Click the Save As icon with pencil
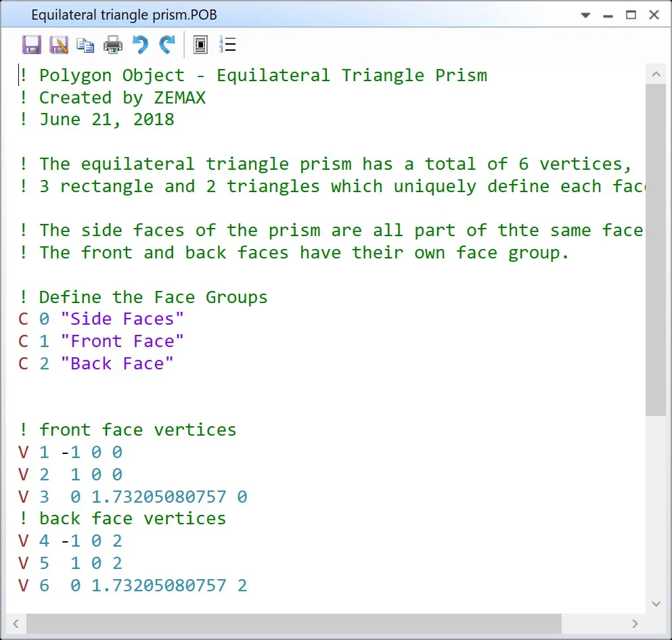Viewport: 672px width, 640px height. (x=59, y=45)
